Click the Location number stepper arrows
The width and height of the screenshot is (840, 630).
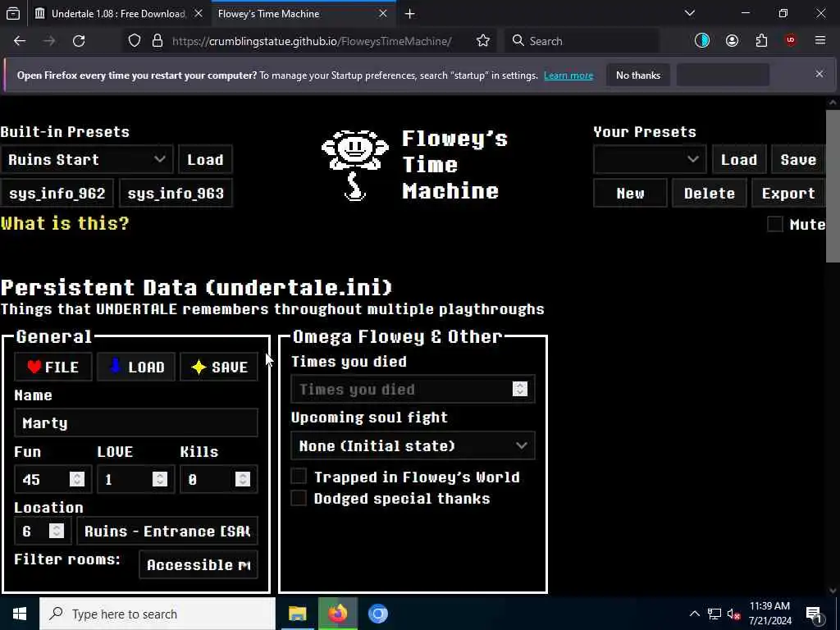pyautogui.click(x=57, y=531)
